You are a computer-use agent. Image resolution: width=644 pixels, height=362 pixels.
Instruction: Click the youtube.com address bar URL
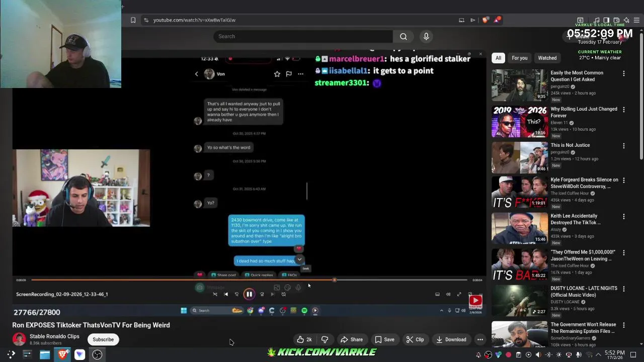point(194,20)
